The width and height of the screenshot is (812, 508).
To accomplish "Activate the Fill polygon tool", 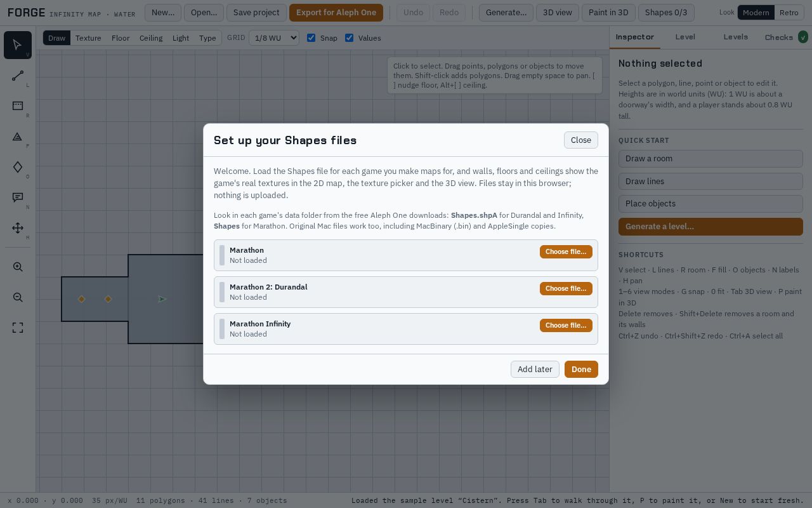I will [x=18, y=137].
